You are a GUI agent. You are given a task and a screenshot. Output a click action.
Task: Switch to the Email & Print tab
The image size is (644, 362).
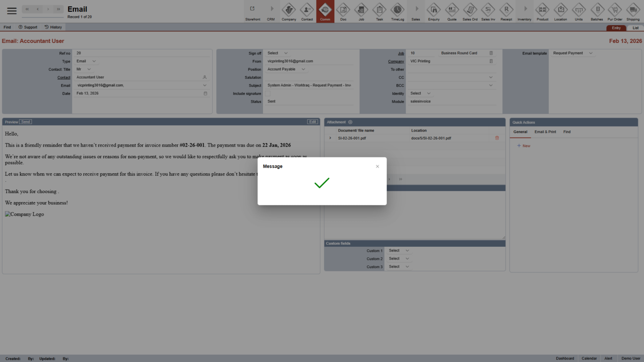click(x=545, y=132)
